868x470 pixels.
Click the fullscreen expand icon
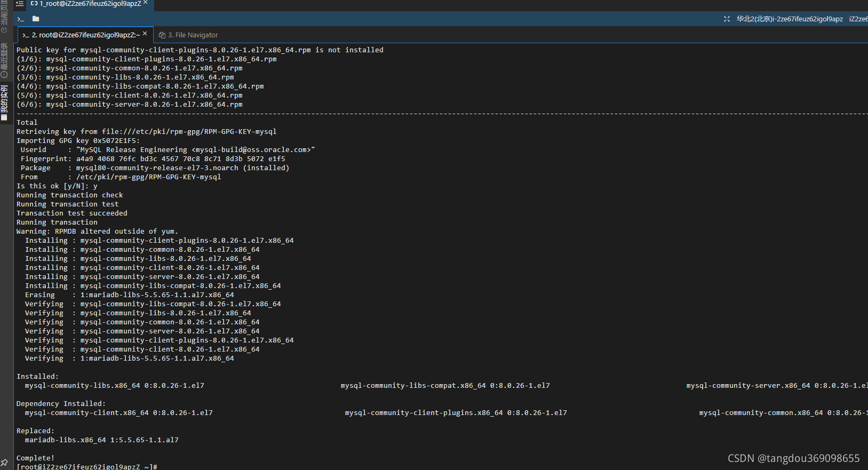[727, 19]
